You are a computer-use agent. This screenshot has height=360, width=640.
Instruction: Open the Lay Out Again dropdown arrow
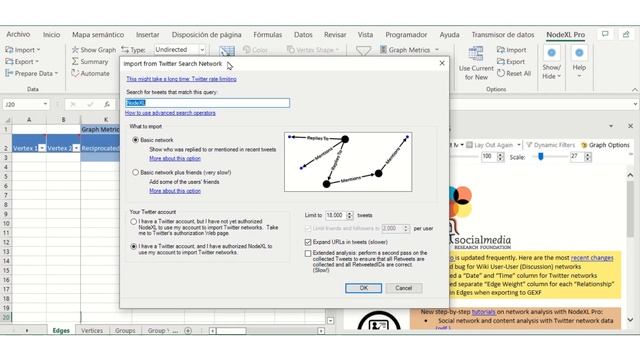[519, 145]
